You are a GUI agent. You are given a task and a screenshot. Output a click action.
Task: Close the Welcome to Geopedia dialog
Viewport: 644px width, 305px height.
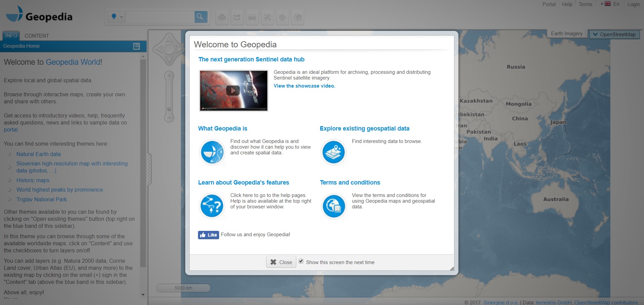pyautogui.click(x=281, y=262)
